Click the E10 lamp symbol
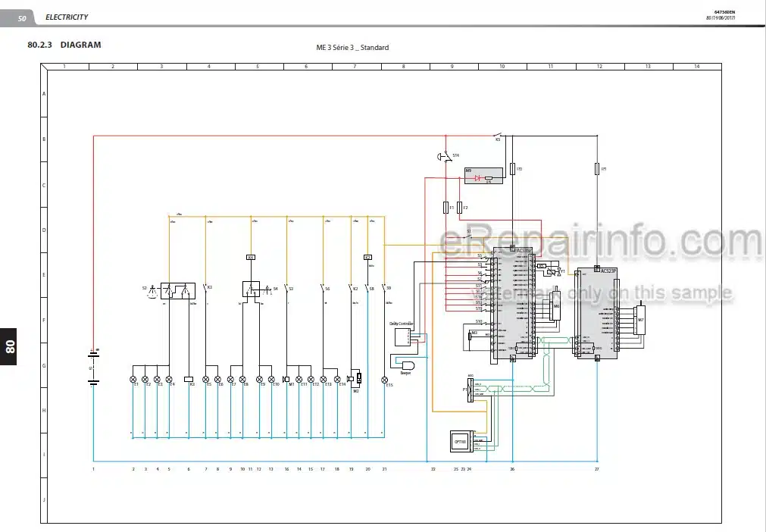Image resolution: width=766 pixels, height=532 pixels. pyautogui.click(x=271, y=379)
